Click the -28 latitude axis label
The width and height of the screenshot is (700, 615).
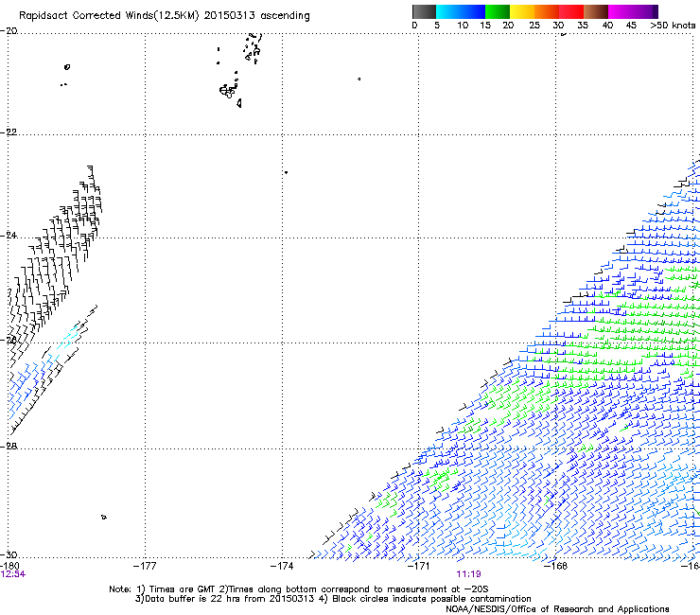9,447
